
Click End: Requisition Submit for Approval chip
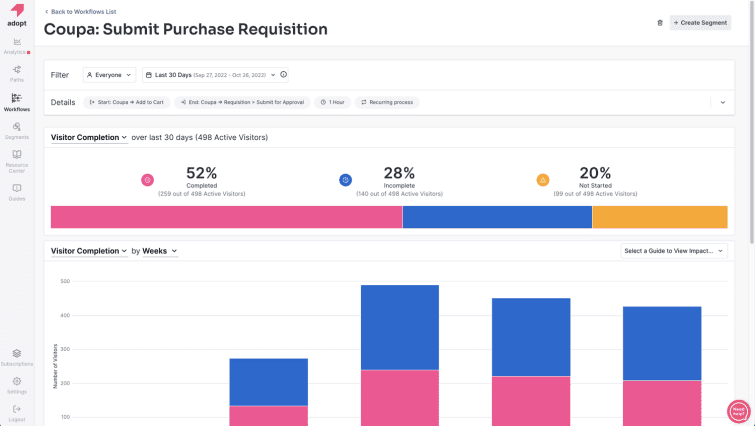[x=242, y=102]
